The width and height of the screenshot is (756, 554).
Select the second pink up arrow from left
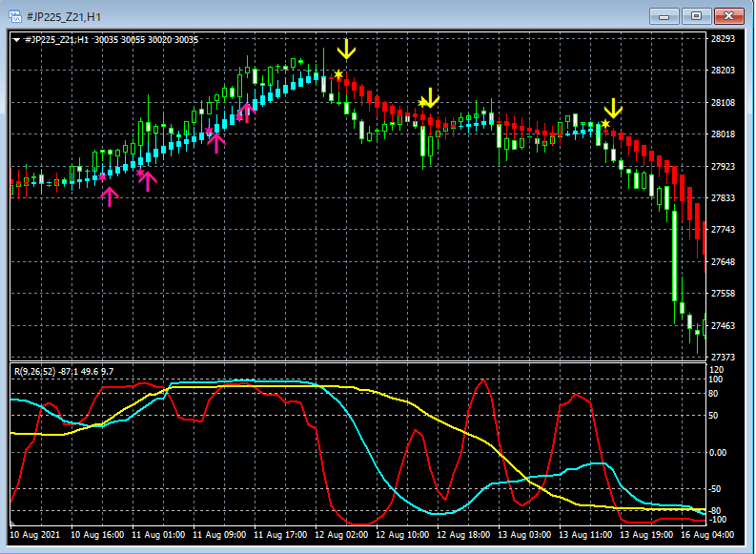tap(148, 181)
